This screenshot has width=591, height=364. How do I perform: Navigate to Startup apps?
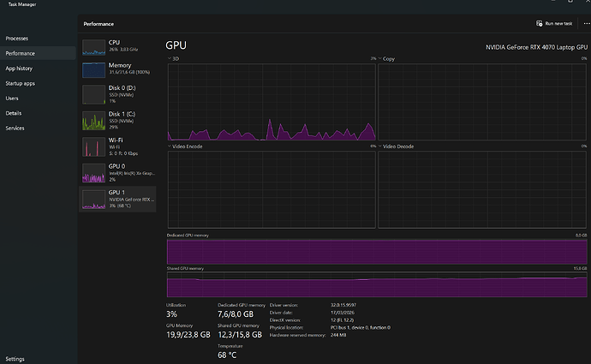[x=21, y=83]
